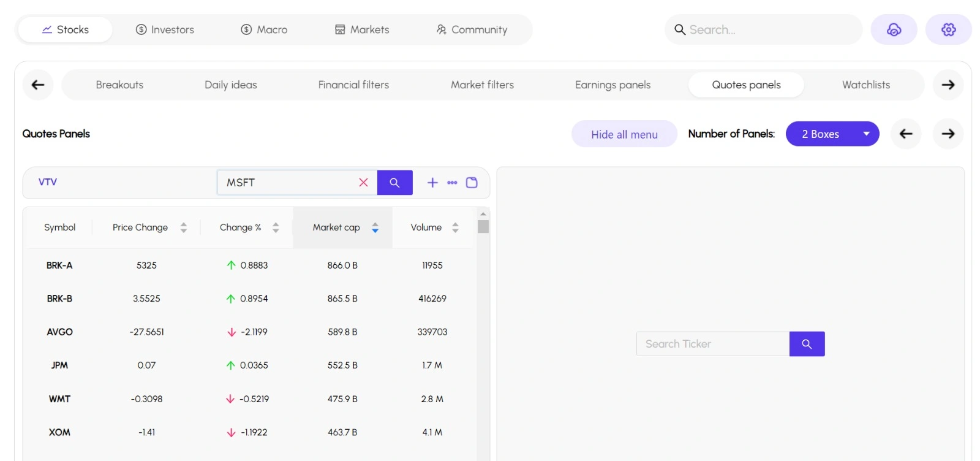Clear the MSFT ticker search field
This screenshot has height=461, width=980.
363,183
